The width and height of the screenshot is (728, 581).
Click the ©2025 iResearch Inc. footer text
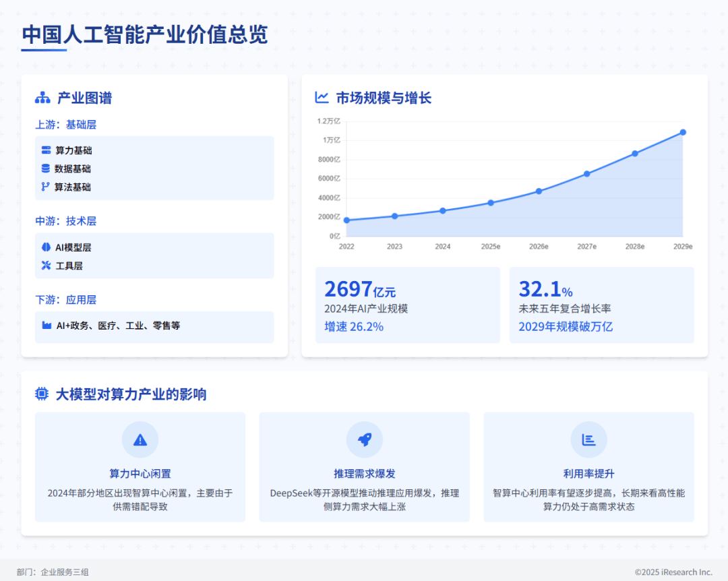point(673,572)
